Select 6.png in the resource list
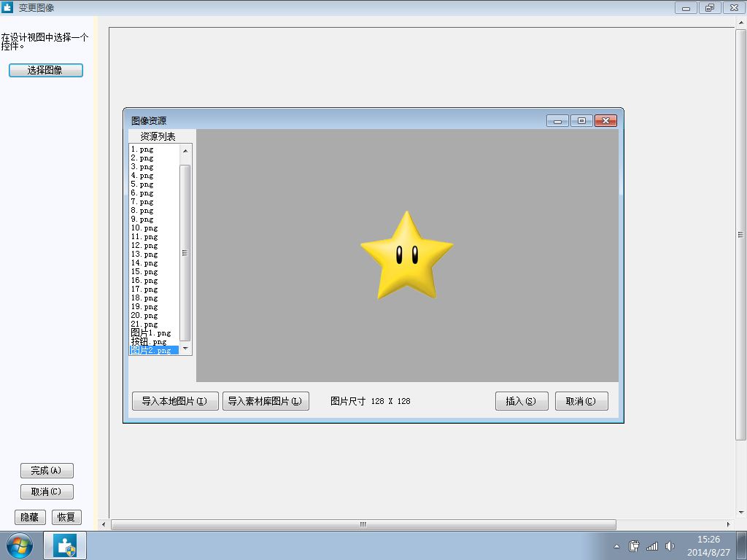Screen dimensions: 747x560 tap(154, 192)
